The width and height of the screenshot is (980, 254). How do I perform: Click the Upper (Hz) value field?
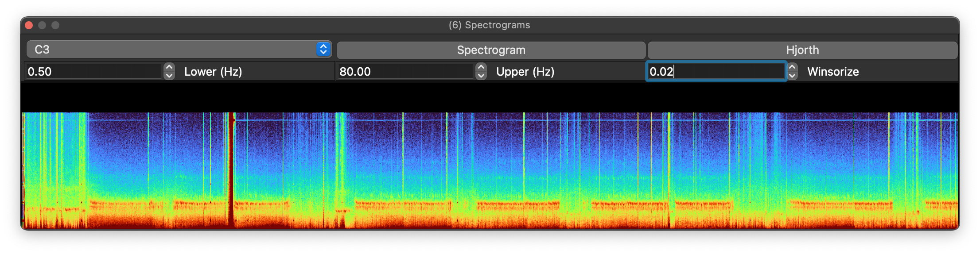pos(405,72)
